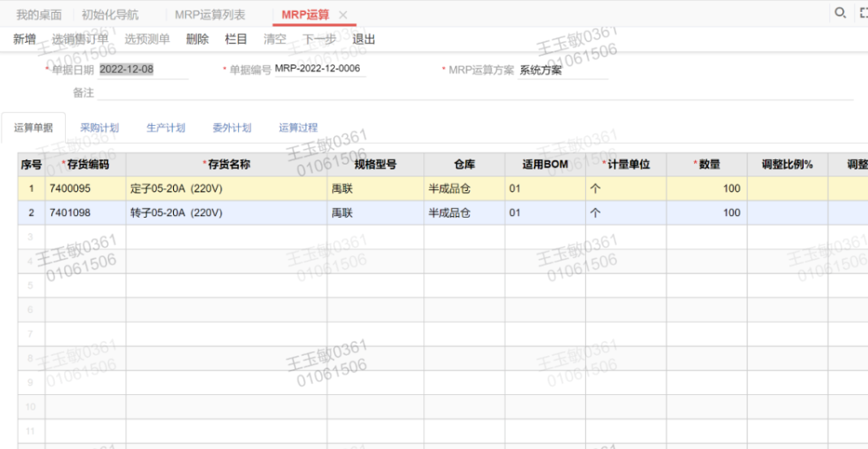The width and height of the screenshot is (868, 449).
Task: Click 选预测单 in the toolbar
Action: [147, 39]
